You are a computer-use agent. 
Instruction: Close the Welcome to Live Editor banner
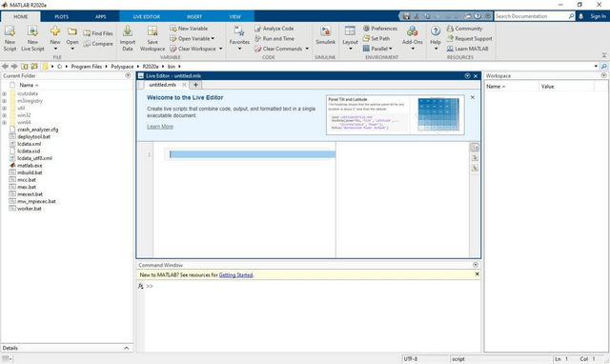(473, 97)
